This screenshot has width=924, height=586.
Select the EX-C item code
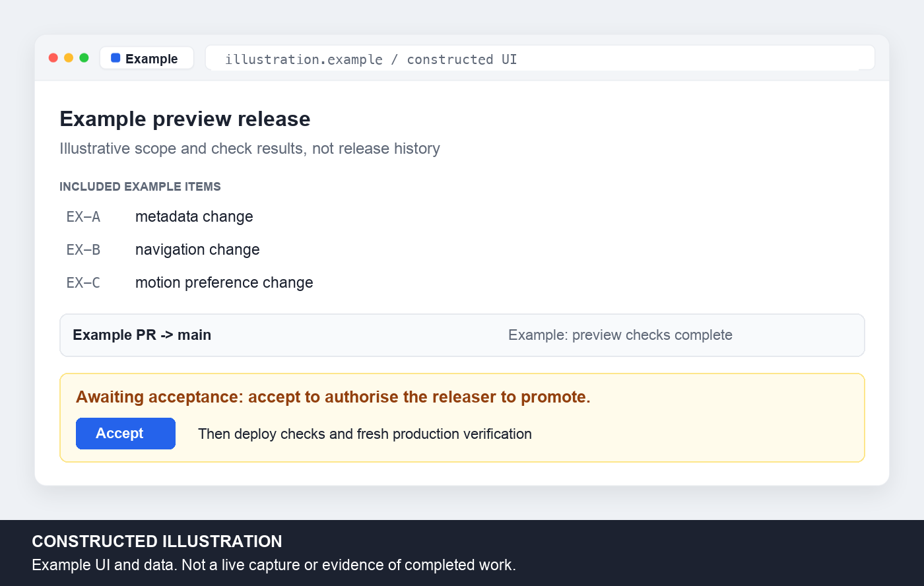point(83,282)
